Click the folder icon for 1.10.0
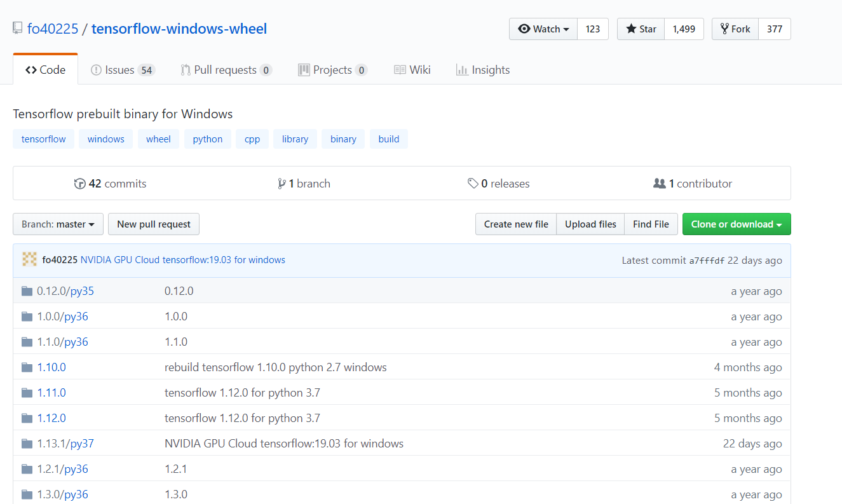842x504 pixels. pos(27,367)
